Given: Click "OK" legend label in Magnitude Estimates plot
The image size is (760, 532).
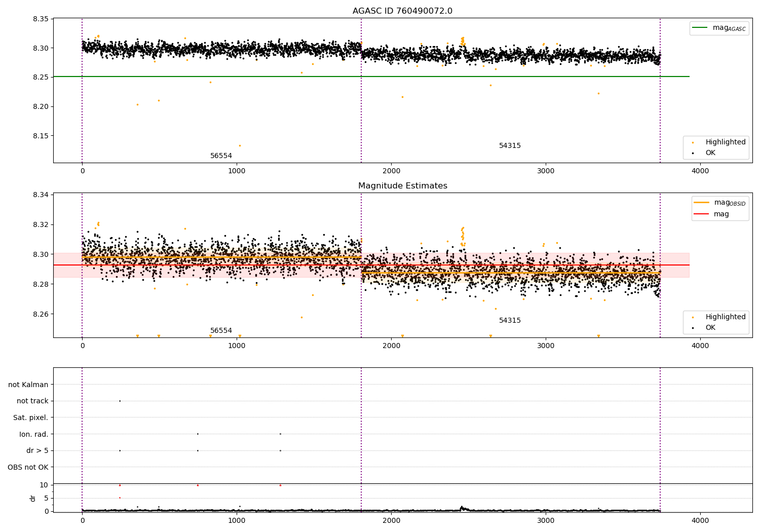Looking at the screenshot, I should [710, 327].
